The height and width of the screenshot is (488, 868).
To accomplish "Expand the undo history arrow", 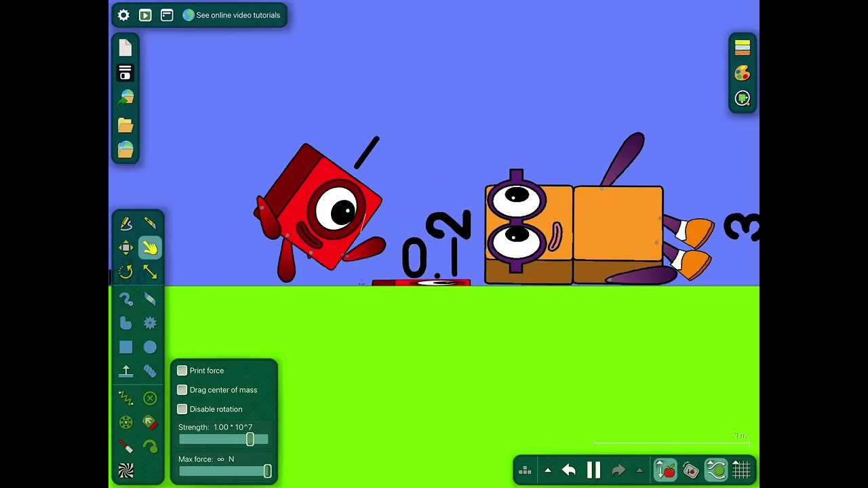I will [548, 470].
